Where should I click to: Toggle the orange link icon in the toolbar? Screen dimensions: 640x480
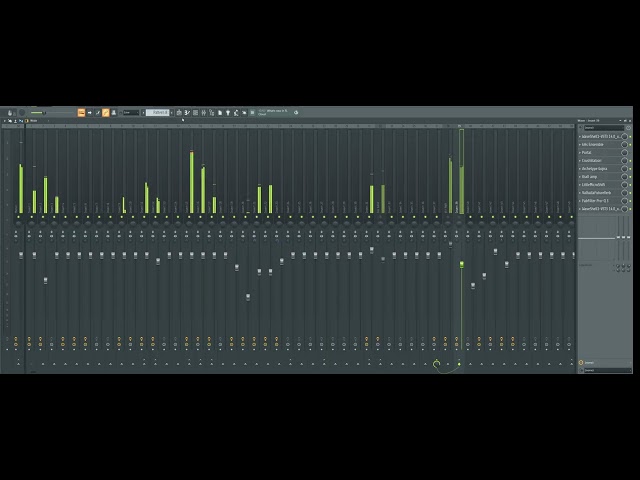[x=105, y=113]
